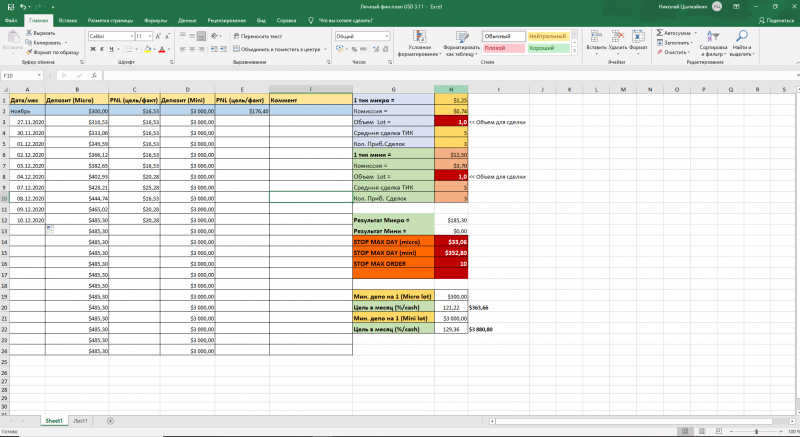Switch to the Рецензирование tab
The image size is (800, 437).
pos(227,20)
